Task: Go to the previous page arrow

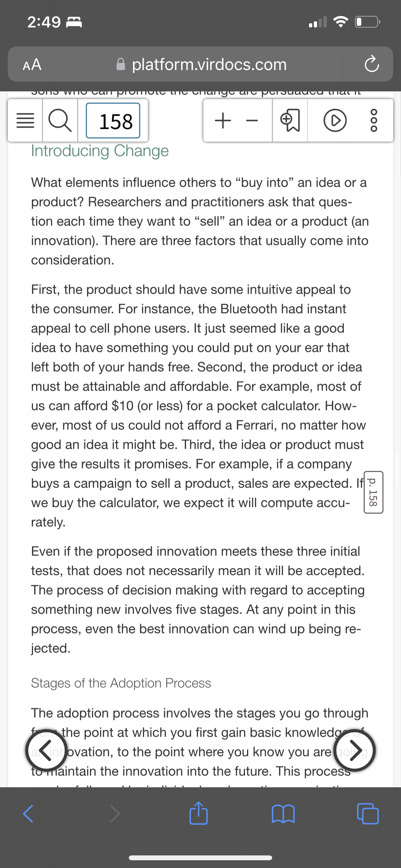Action: (x=46, y=751)
